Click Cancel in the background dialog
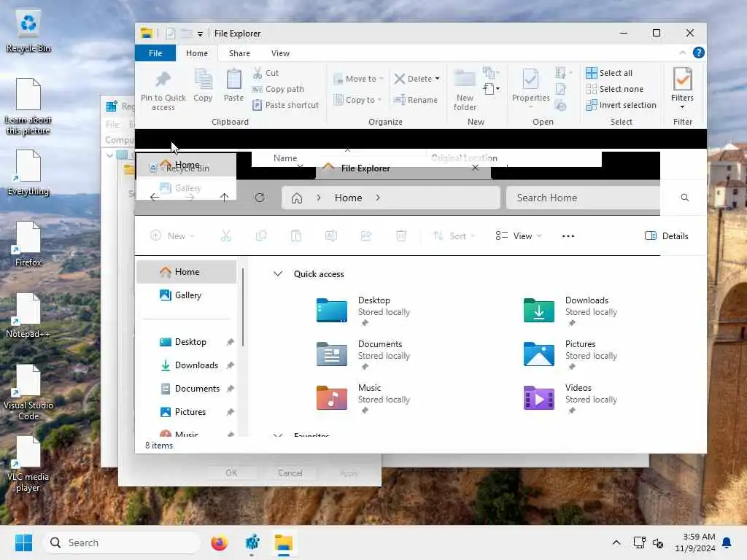 (x=290, y=472)
